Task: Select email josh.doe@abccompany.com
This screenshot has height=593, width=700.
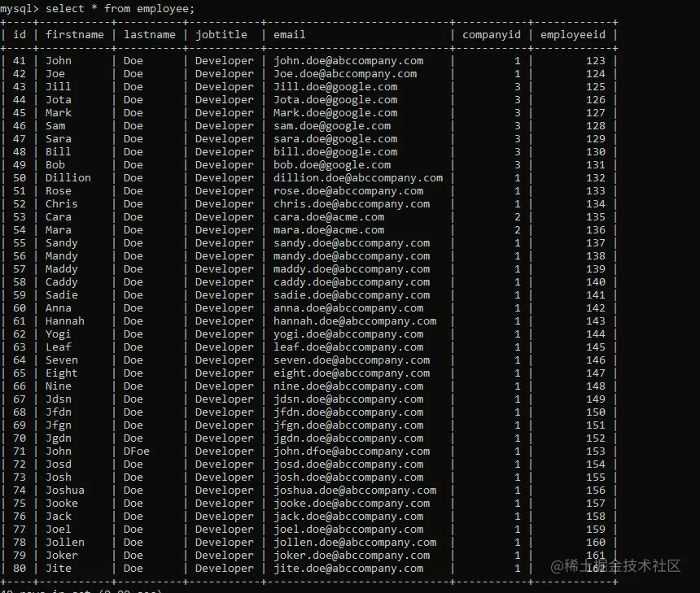Action: [x=348, y=477]
